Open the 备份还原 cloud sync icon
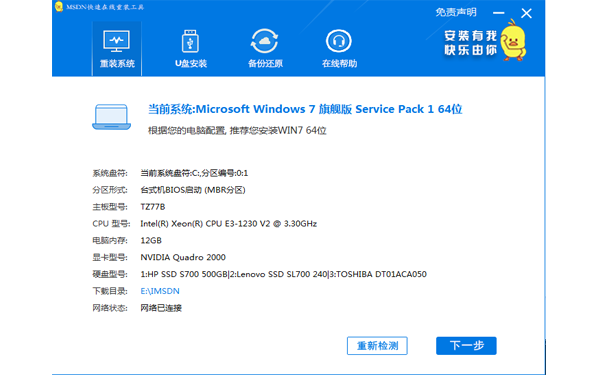 click(264, 41)
